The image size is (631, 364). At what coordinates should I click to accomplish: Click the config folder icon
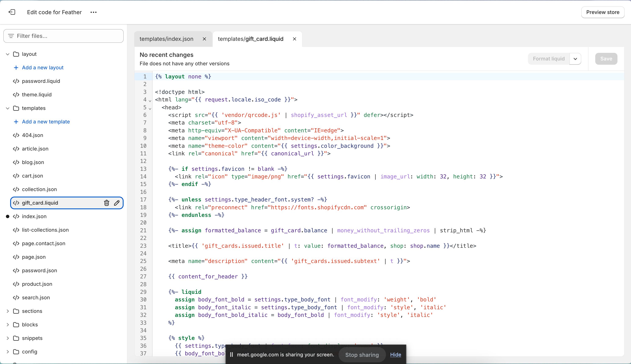pos(16,352)
